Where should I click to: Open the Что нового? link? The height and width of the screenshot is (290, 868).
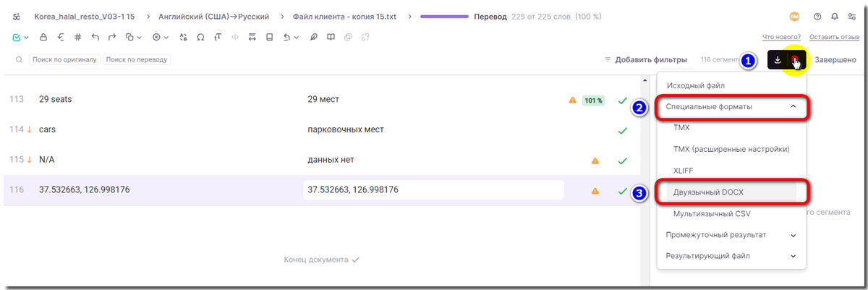[x=781, y=38]
